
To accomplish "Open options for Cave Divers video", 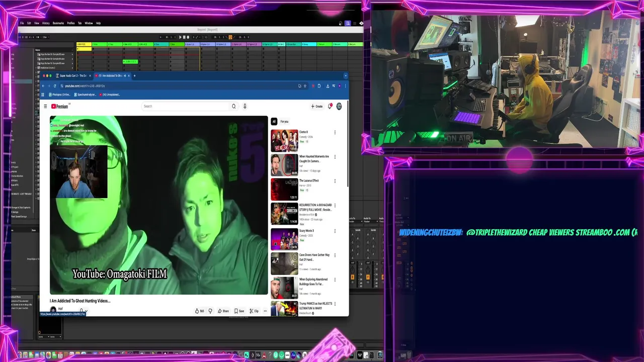I will [335, 255].
